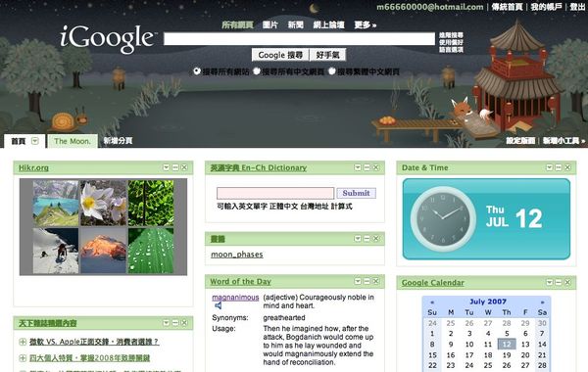Select the 網上論壇 search category
Screen dimensions: 588x372
[x=329, y=25]
